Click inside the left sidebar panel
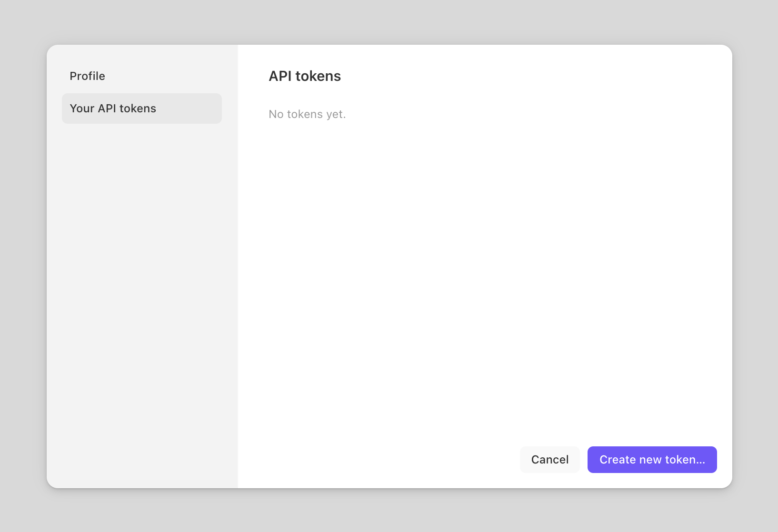 141,286
